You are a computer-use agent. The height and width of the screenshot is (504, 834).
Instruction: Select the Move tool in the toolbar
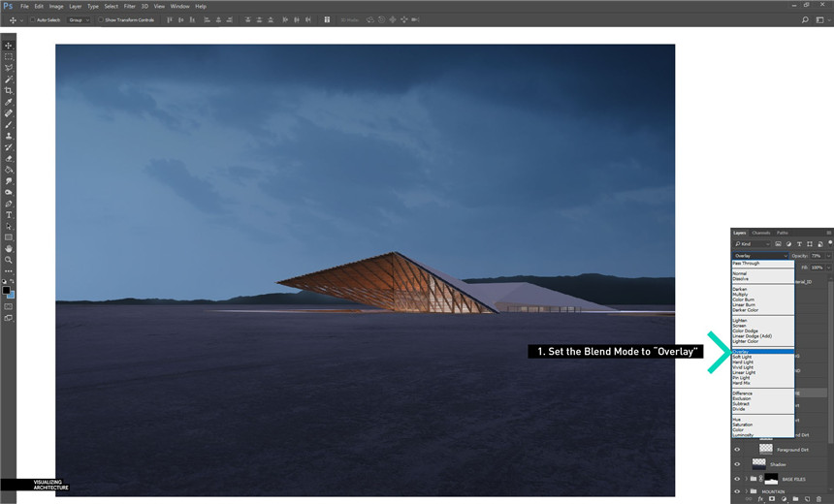9,46
